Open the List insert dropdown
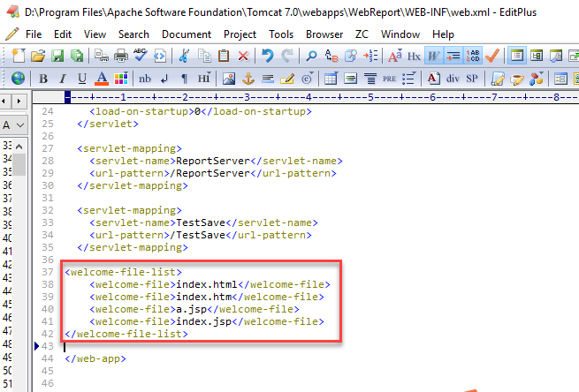The width and height of the screenshot is (579, 392). (408, 79)
